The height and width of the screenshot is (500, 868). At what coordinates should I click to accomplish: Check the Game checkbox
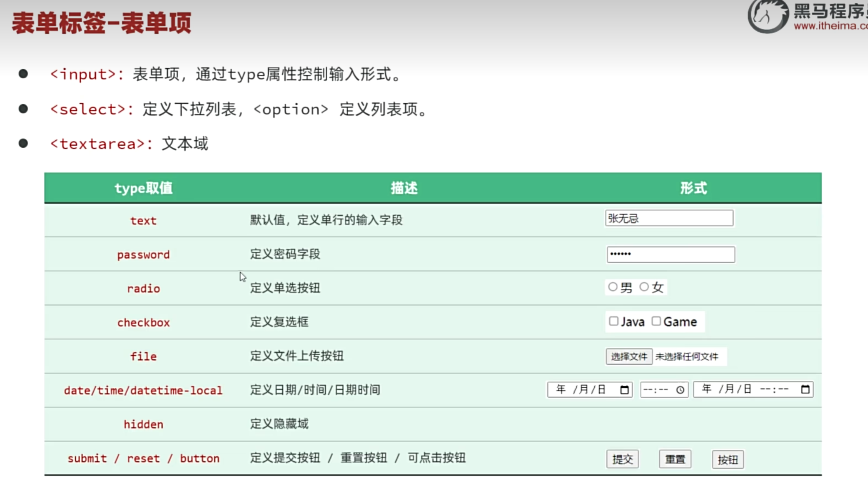(656, 321)
